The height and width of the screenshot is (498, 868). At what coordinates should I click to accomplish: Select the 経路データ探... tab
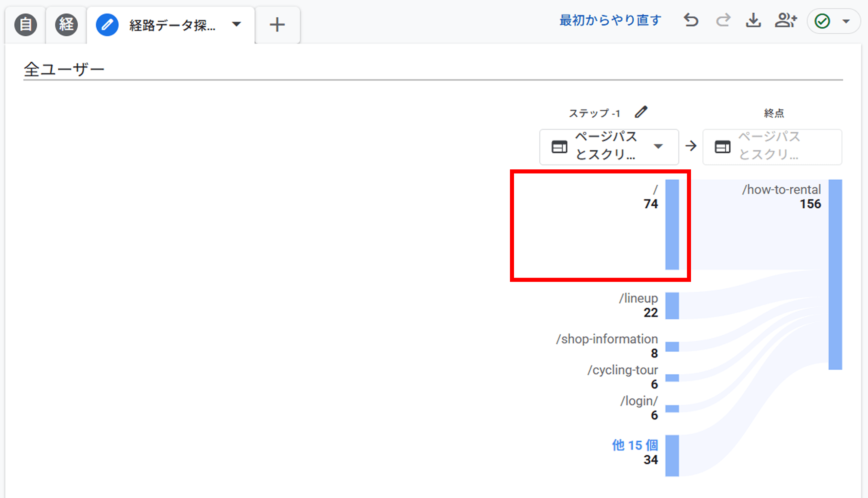tap(171, 25)
